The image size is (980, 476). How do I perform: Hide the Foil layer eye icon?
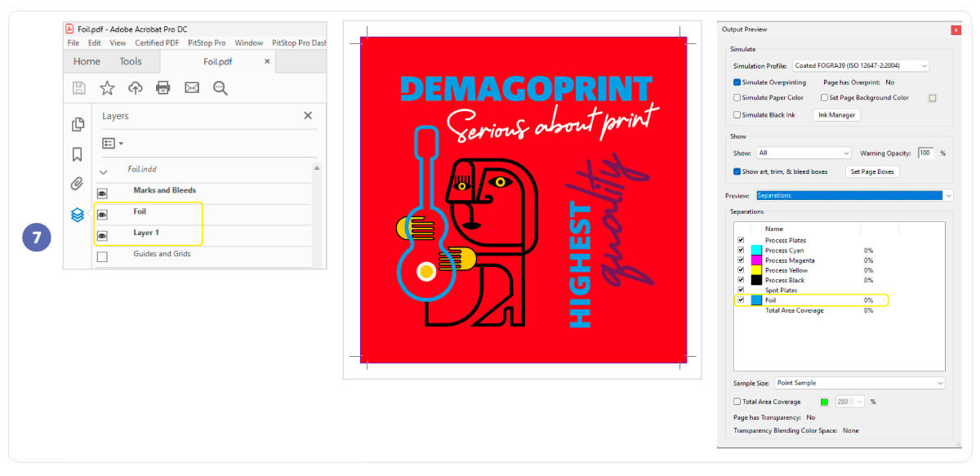pos(102,215)
